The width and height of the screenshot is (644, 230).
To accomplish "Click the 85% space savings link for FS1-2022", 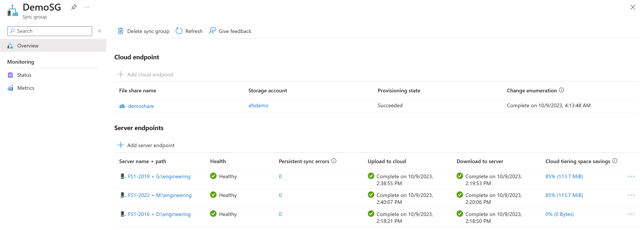I will pyautogui.click(x=564, y=195).
